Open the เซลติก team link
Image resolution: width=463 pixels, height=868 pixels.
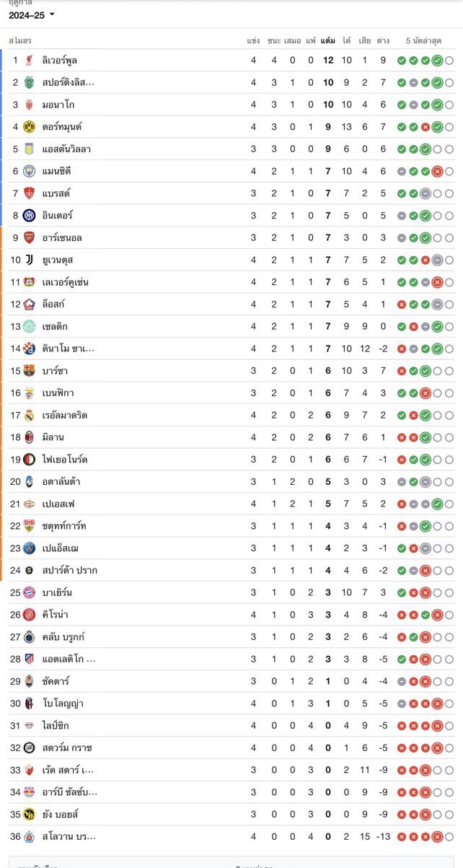(x=56, y=327)
